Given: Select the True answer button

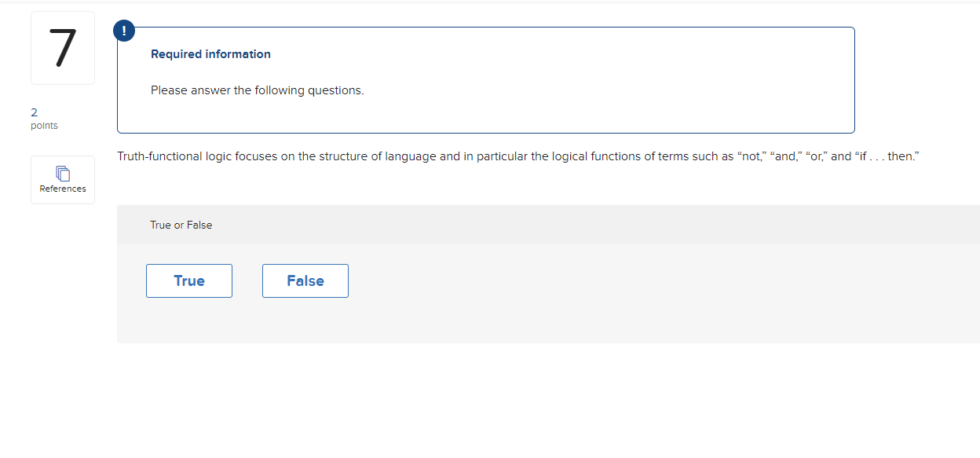Looking at the screenshot, I should pos(189,281).
